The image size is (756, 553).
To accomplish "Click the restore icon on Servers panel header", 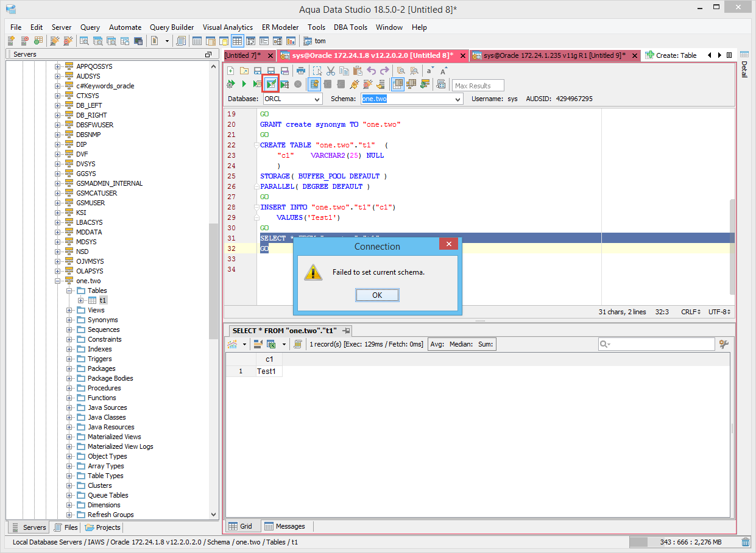I will tap(208, 54).
